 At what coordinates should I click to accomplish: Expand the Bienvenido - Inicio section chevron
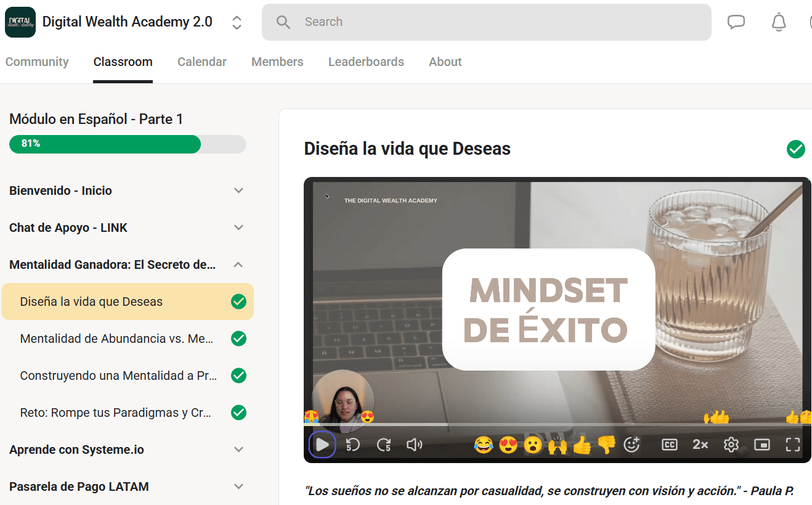[x=239, y=191]
